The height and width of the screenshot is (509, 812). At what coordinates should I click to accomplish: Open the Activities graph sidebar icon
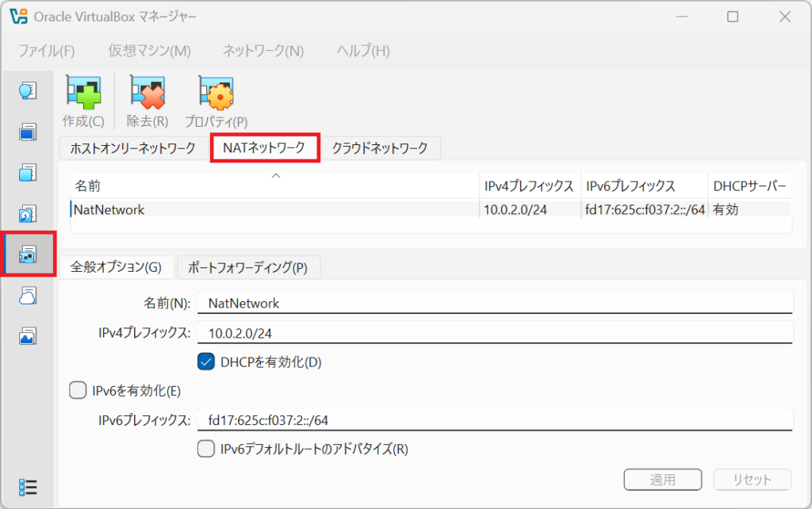click(28, 337)
